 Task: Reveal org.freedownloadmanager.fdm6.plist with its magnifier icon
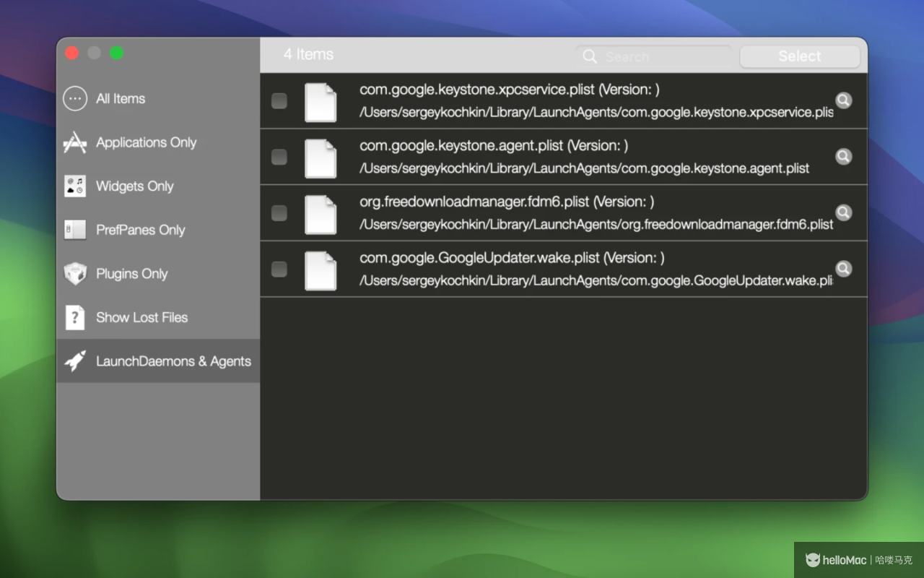[843, 212]
